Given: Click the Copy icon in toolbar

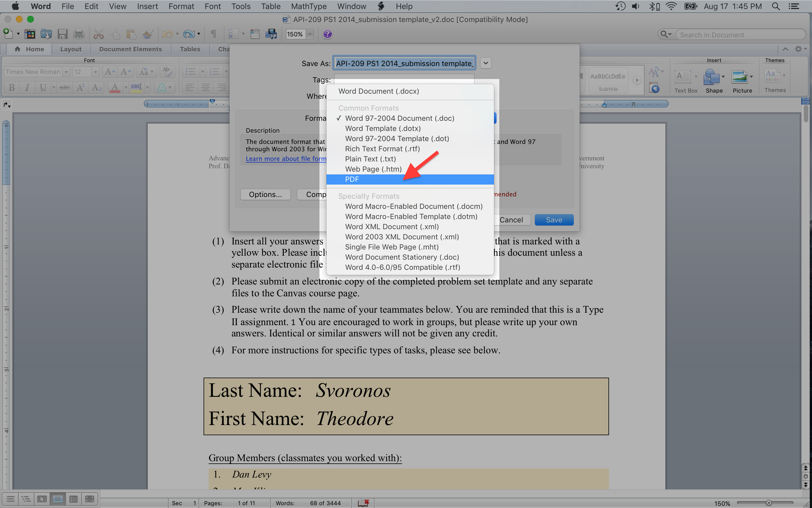Looking at the screenshot, I should 115,34.
